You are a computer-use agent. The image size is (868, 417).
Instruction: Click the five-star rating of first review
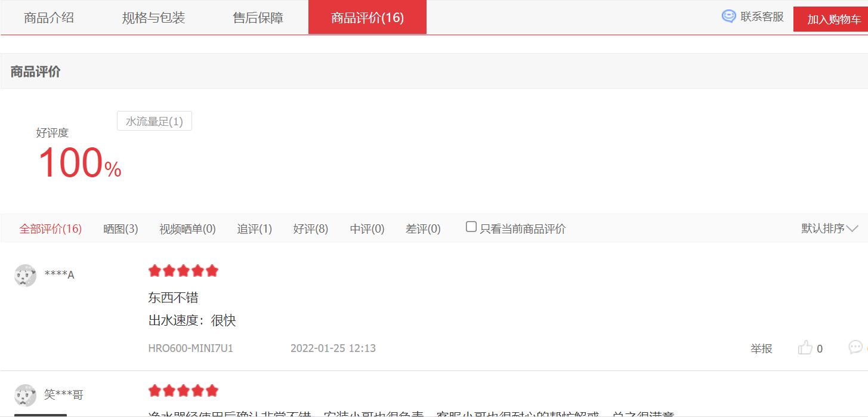[183, 271]
